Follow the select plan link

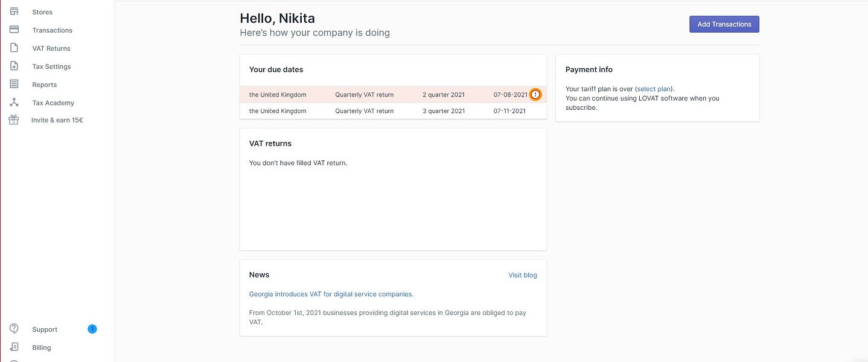(x=654, y=89)
